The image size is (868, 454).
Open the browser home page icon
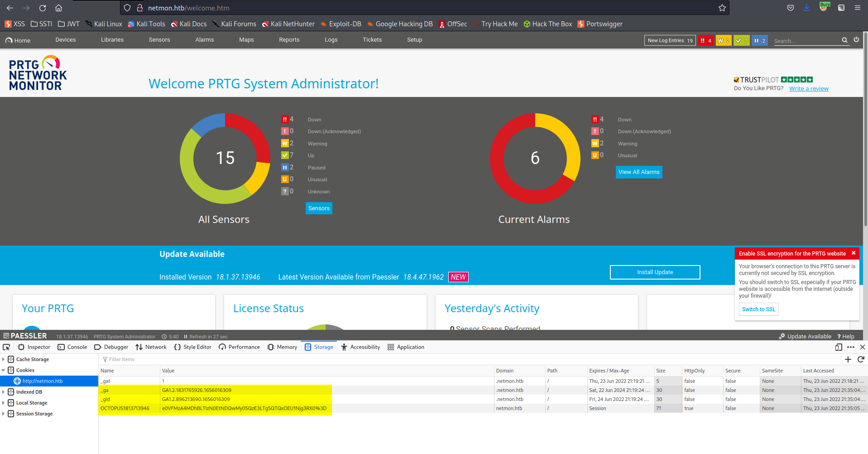coord(59,8)
